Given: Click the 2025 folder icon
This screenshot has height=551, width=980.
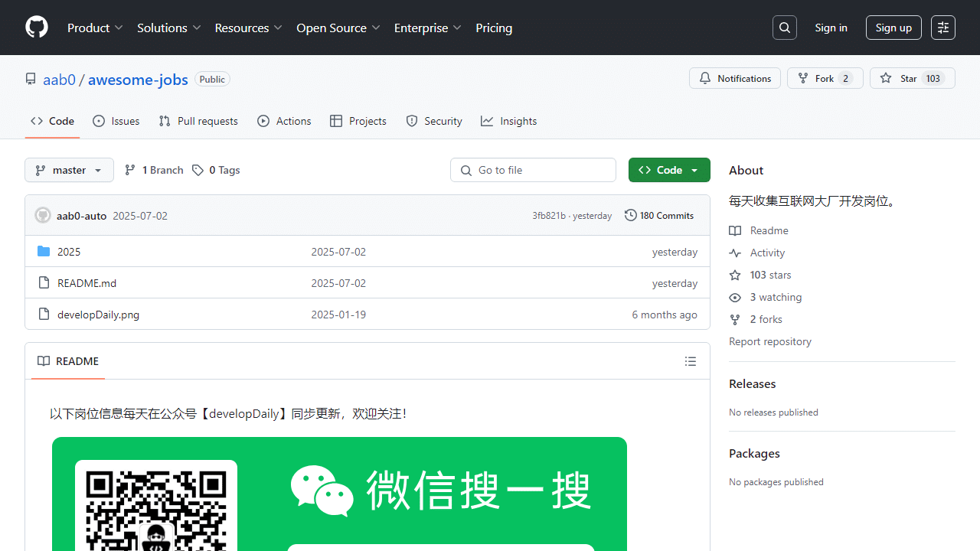Looking at the screenshot, I should 44,252.
